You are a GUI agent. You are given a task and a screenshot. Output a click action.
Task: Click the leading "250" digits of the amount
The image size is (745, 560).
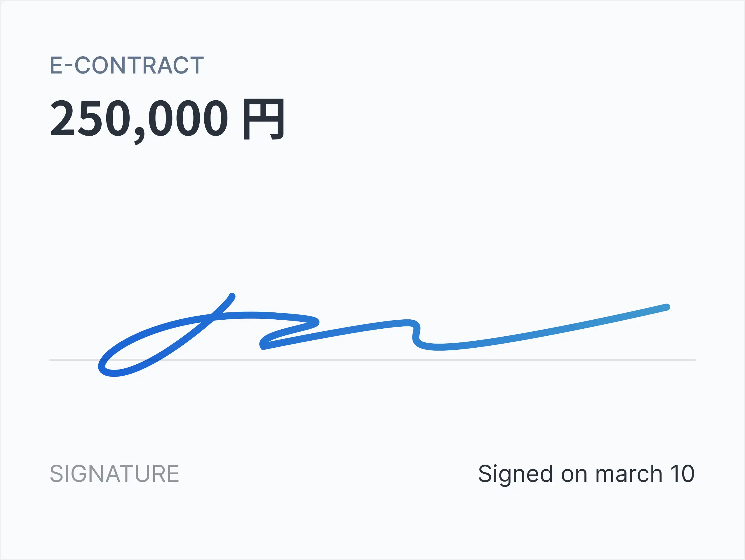click(x=90, y=118)
